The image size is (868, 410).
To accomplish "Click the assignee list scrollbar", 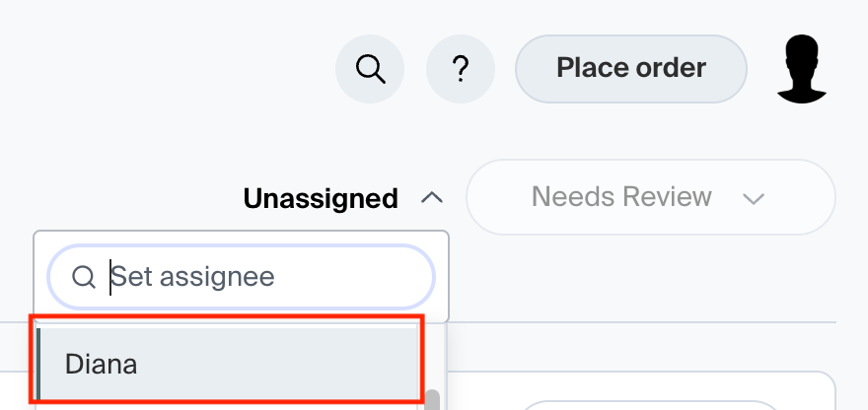I will click(x=431, y=400).
